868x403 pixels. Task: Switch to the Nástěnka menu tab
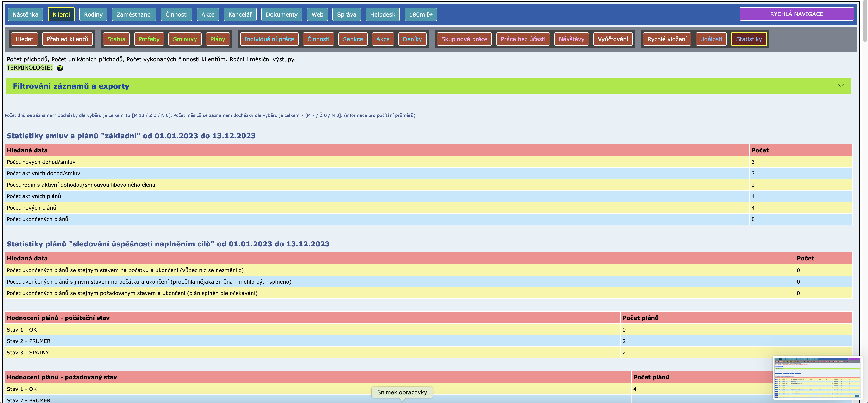pos(25,14)
